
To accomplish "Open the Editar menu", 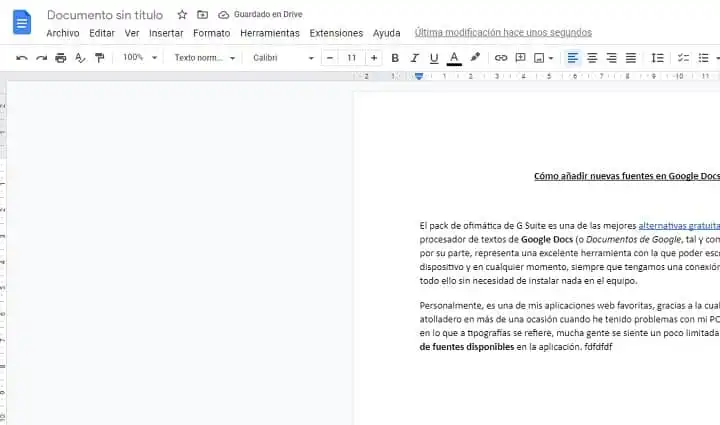I will tap(102, 33).
